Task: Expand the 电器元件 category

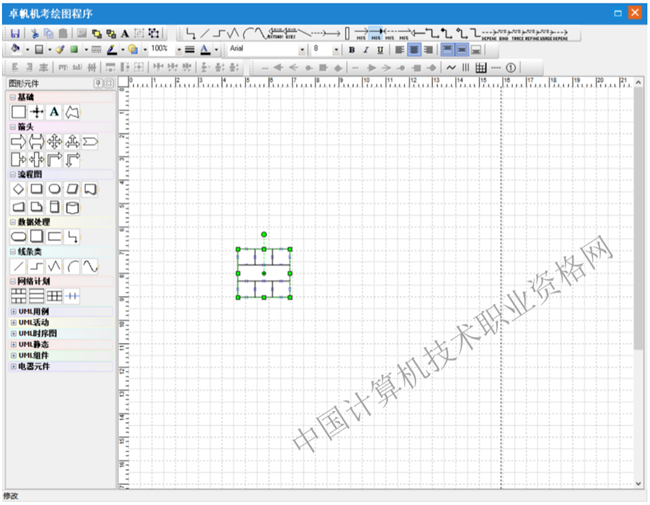Action: coord(13,367)
